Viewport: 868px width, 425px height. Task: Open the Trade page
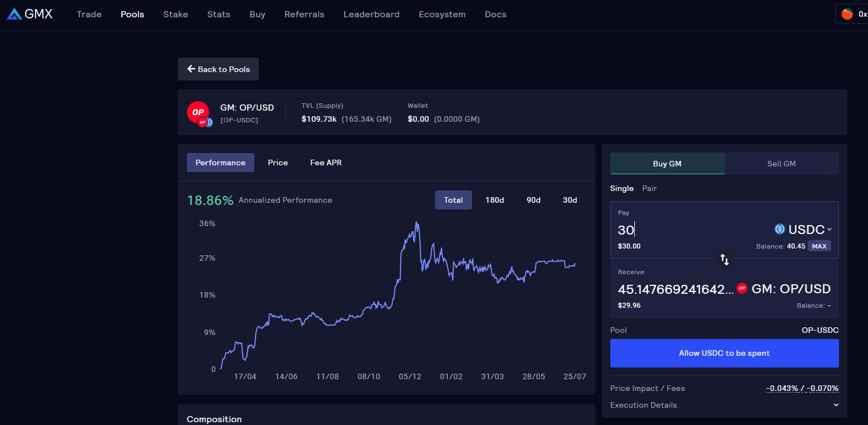pyautogui.click(x=89, y=15)
